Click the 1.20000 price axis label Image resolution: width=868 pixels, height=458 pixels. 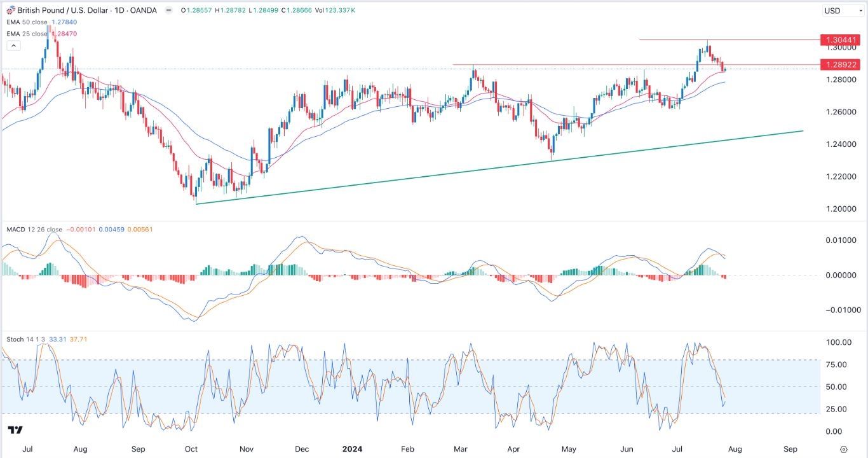point(841,209)
